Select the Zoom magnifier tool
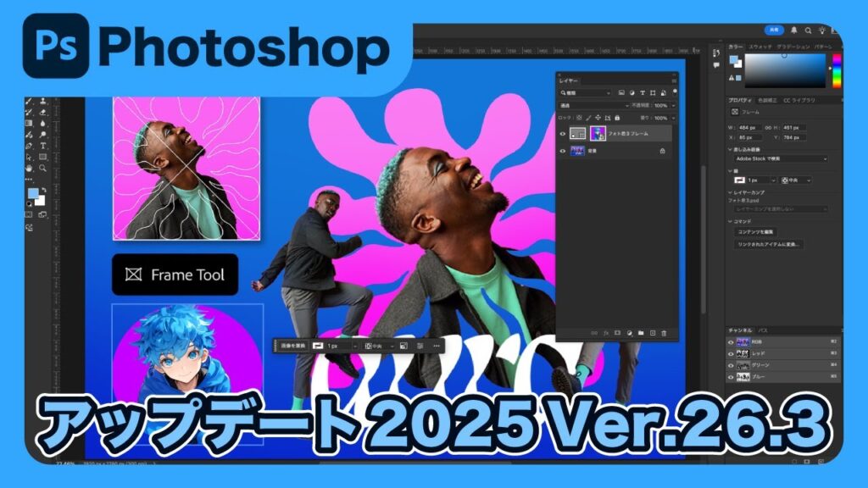868x488 pixels. (42, 169)
